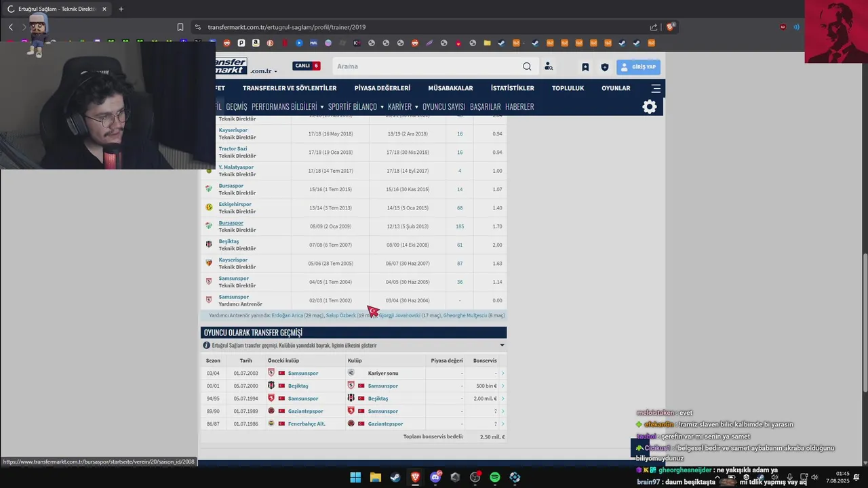Click the Transfermarkt logo

point(231,66)
